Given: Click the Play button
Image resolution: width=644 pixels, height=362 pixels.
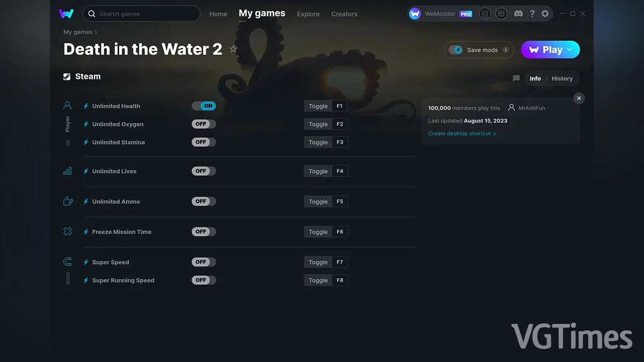Looking at the screenshot, I should [550, 50].
